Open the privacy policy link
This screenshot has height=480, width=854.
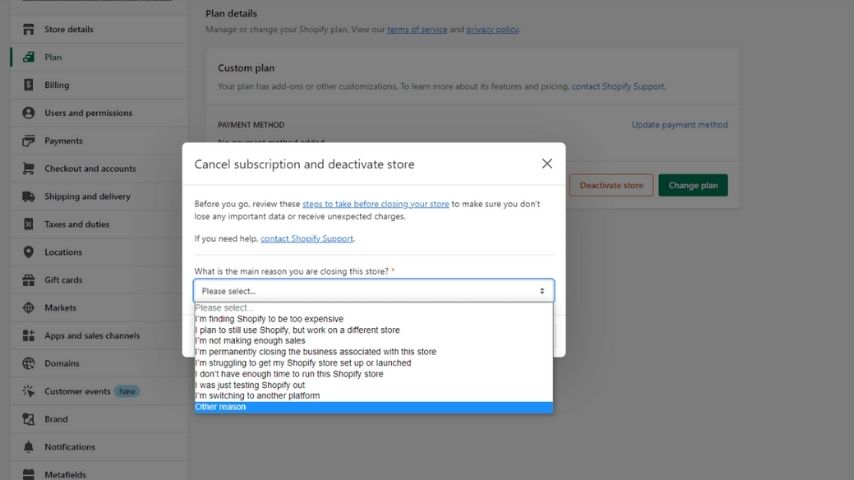pos(492,29)
